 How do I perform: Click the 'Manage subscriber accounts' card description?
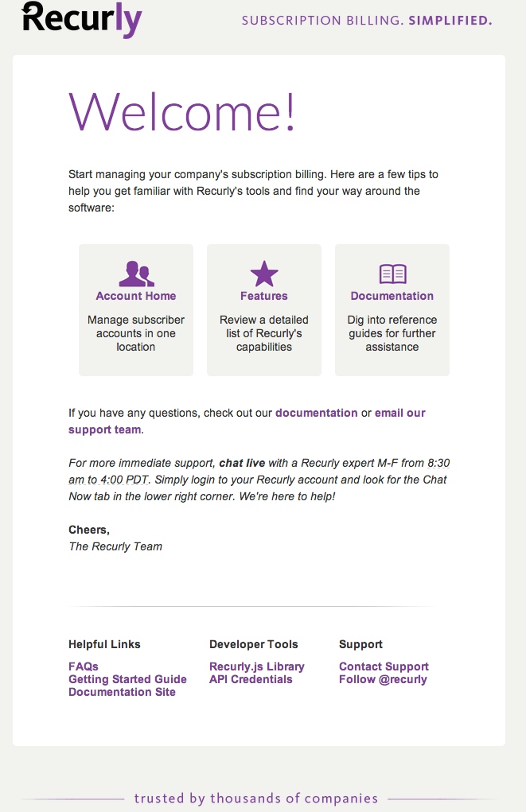pos(136,333)
